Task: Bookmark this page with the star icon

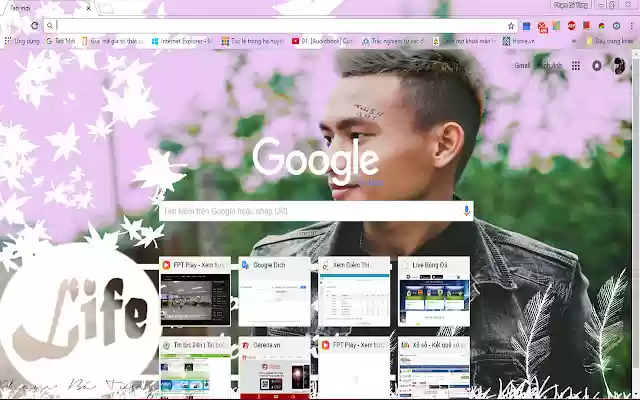Action: (511, 26)
